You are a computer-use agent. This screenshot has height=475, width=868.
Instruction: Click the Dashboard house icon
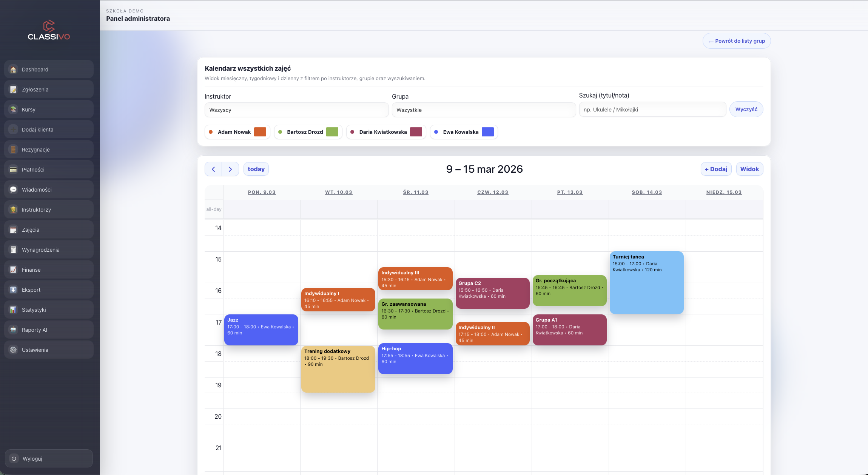tap(13, 70)
